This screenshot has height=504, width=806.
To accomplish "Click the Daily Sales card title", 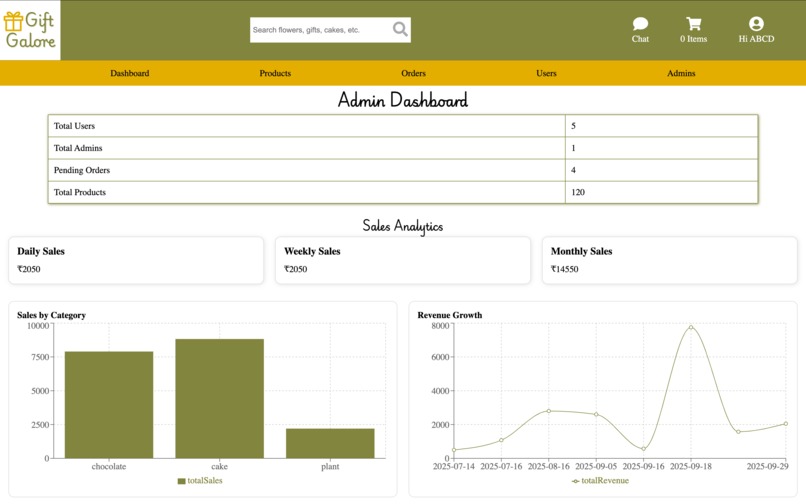I will (41, 251).
